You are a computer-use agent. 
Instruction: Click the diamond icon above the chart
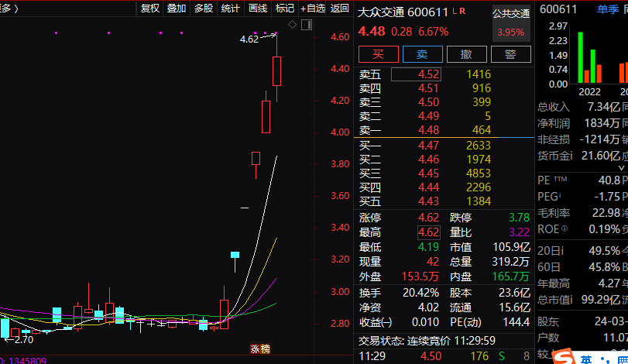tap(293, 25)
